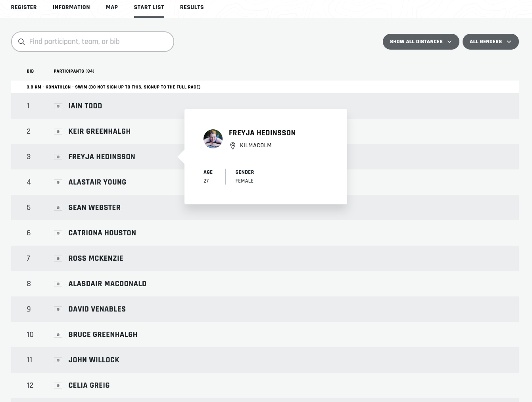Viewport: 532px width, 402px height.
Task: Click the flag icon beside David Venables
Action: click(x=58, y=309)
